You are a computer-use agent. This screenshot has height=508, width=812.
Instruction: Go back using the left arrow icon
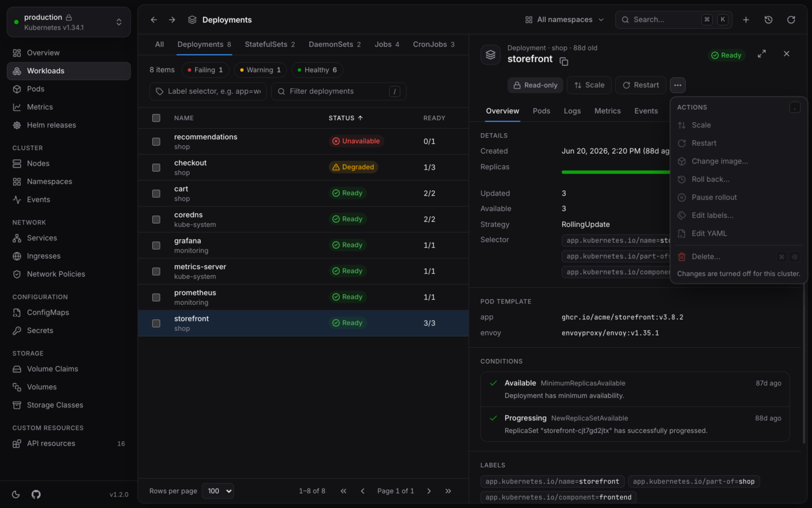[x=154, y=20]
